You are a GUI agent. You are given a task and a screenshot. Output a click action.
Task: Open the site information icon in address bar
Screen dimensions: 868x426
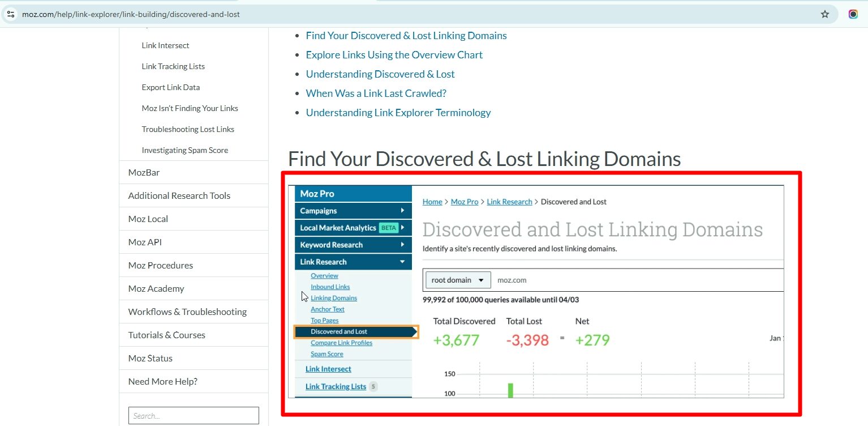(x=11, y=14)
